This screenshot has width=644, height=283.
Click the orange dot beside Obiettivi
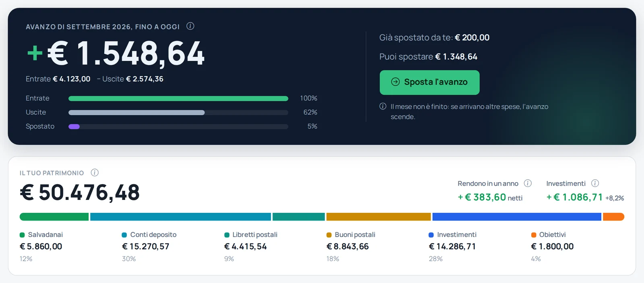[x=533, y=235]
